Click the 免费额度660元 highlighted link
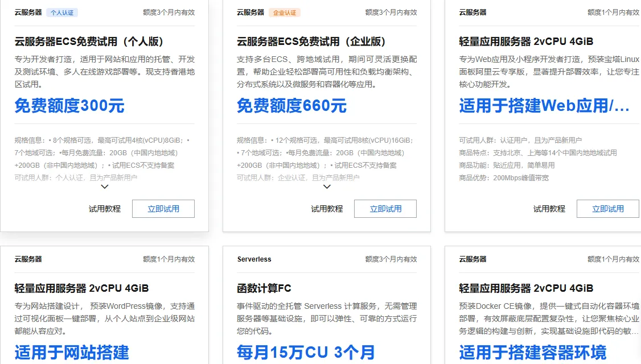 pyautogui.click(x=290, y=106)
